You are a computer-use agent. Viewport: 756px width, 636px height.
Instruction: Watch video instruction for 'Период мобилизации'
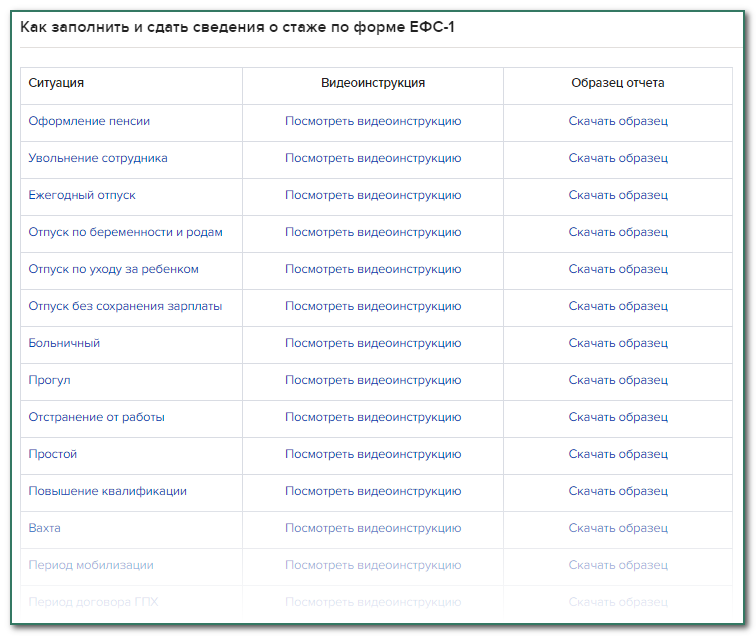pyautogui.click(x=372, y=565)
